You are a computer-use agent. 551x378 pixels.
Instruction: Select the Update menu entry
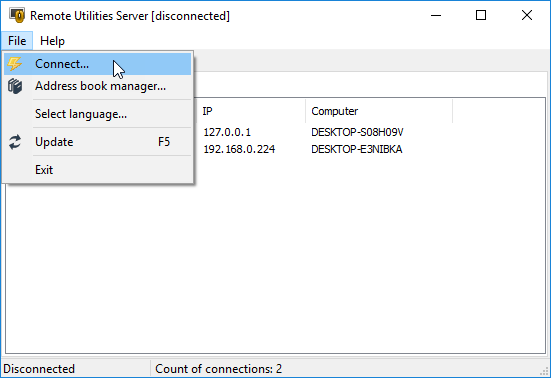click(x=98, y=142)
